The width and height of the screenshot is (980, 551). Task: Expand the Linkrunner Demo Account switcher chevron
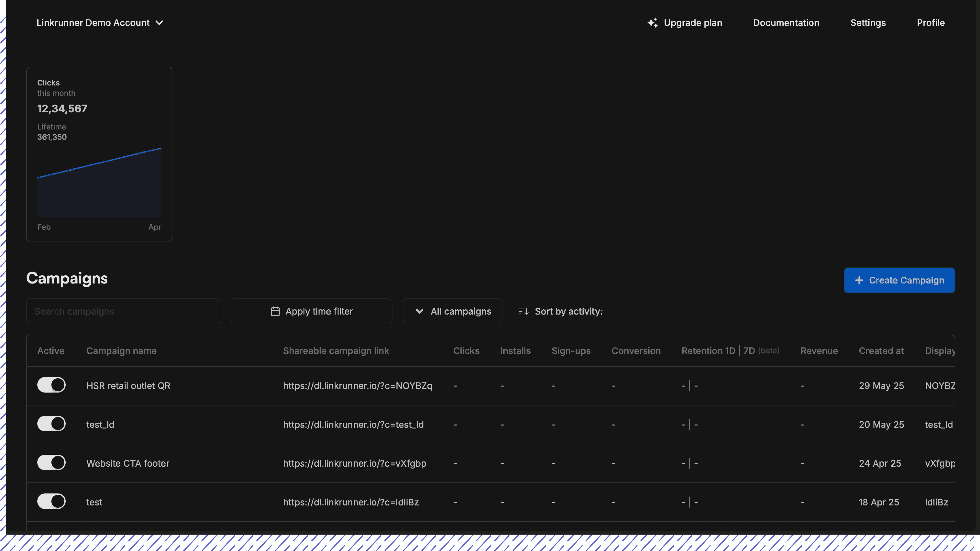[159, 23]
